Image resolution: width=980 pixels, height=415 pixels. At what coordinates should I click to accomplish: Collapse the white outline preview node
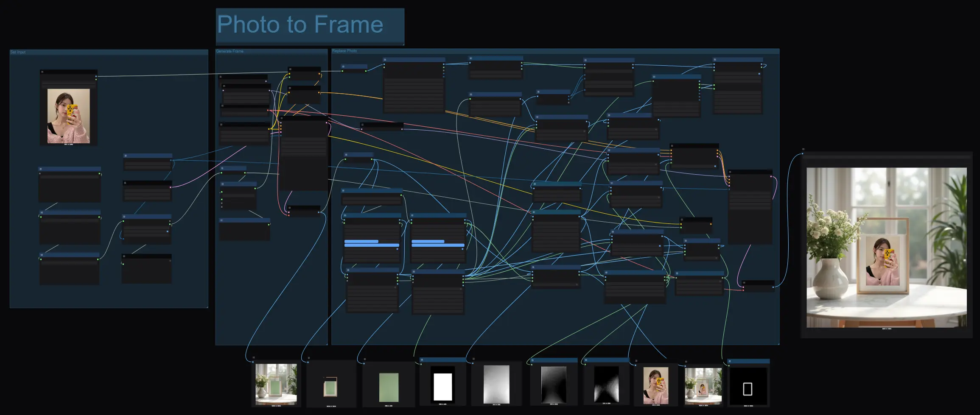(730, 362)
